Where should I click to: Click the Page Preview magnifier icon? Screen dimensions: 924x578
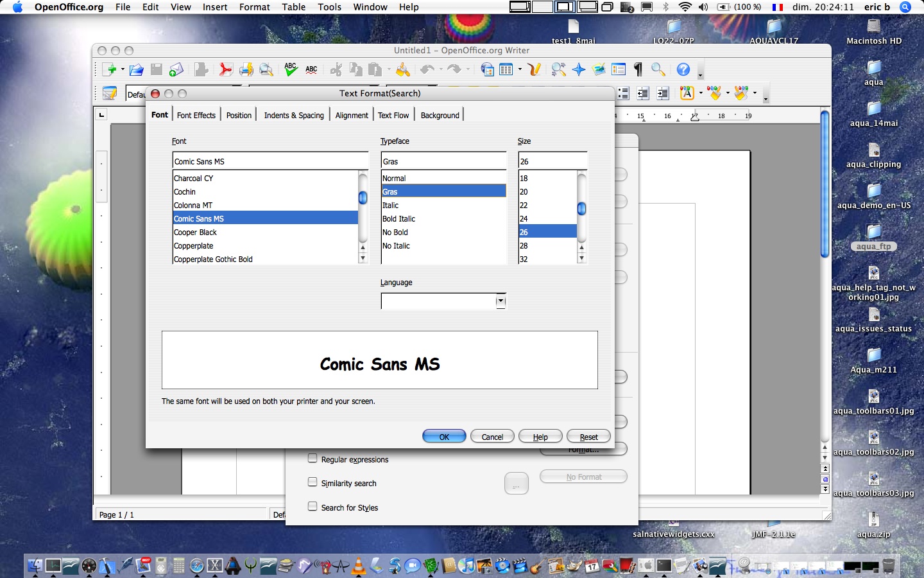[266, 69]
